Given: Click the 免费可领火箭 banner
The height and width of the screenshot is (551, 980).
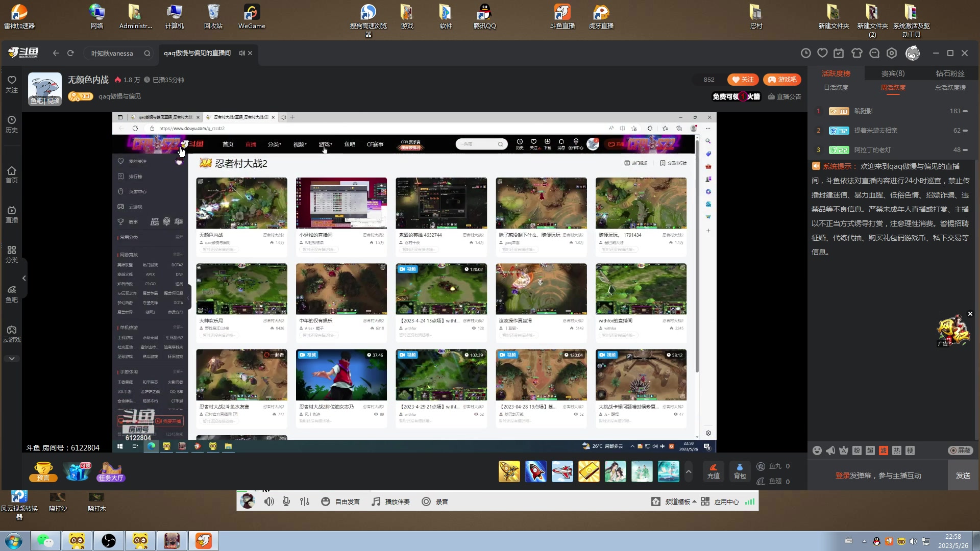Looking at the screenshot, I should 736,96.
